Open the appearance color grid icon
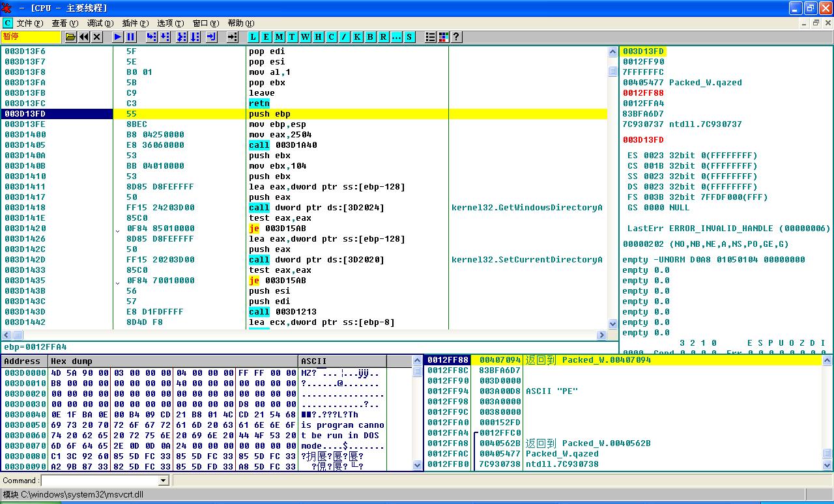 [x=444, y=37]
